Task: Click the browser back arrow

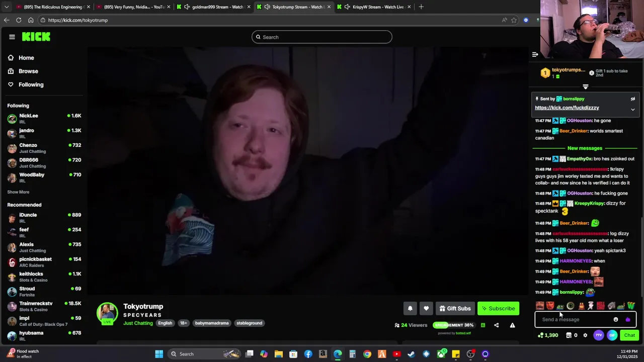Action: tap(6, 20)
